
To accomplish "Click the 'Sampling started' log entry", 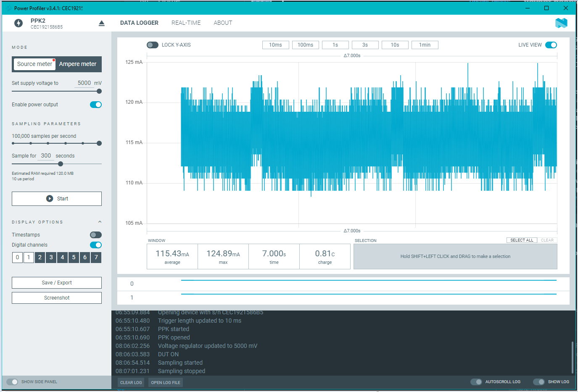I will [x=180, y=363].
